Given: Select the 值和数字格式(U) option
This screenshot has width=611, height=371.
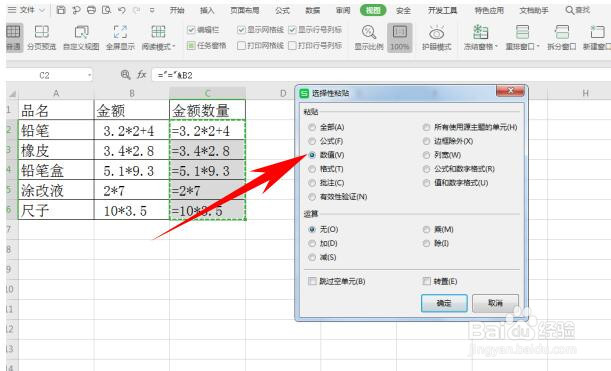Looking at the screenshot, I should (x=427, y=183).
